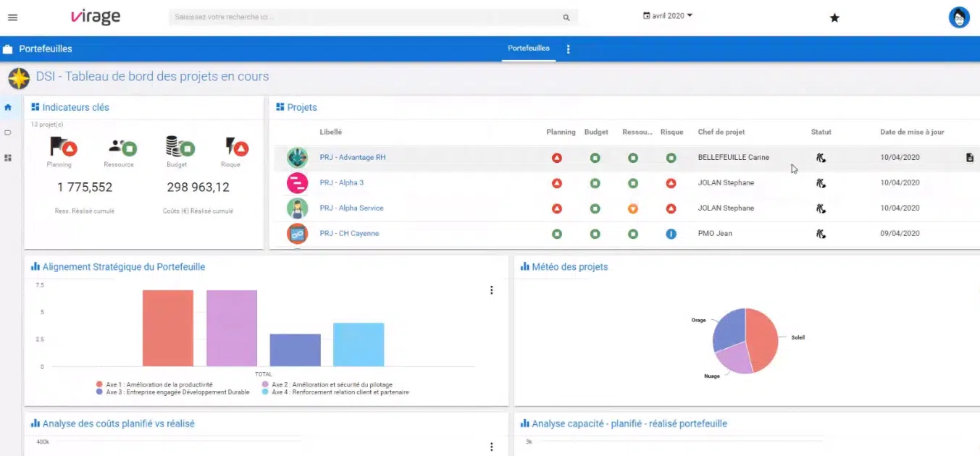980x456 pixels.
Task: Sort by the Chef de projet column
Action: point(721,132)
